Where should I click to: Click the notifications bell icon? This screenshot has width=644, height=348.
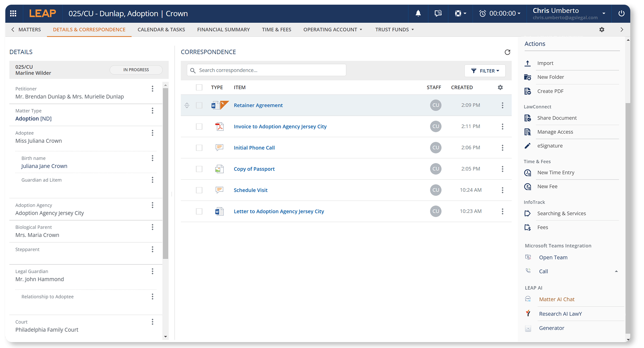coord(418,13)
